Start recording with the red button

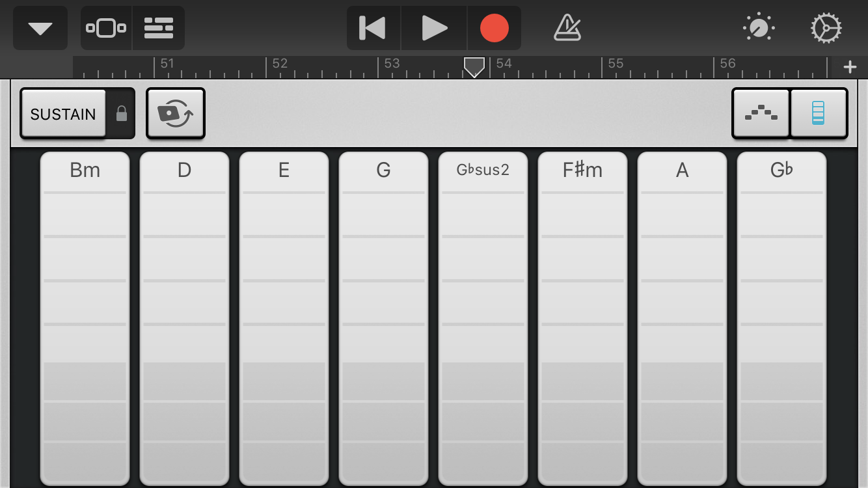(x=494, y=29)
